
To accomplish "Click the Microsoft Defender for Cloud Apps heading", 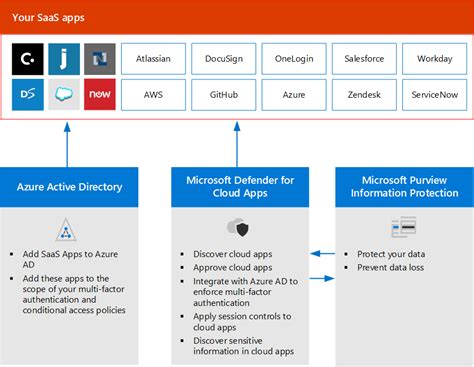I will click(240, 187).
